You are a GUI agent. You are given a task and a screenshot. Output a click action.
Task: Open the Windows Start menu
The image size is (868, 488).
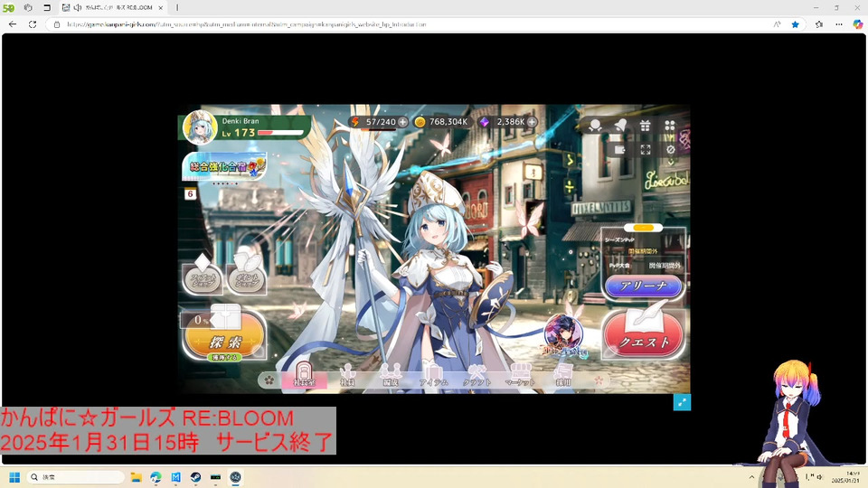[15, 477]
